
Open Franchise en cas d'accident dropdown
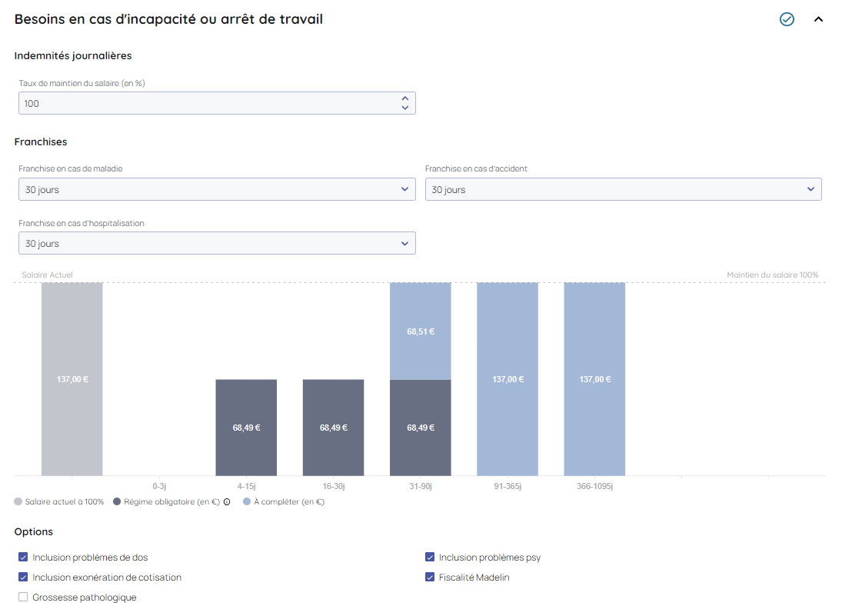click(623, 189)
